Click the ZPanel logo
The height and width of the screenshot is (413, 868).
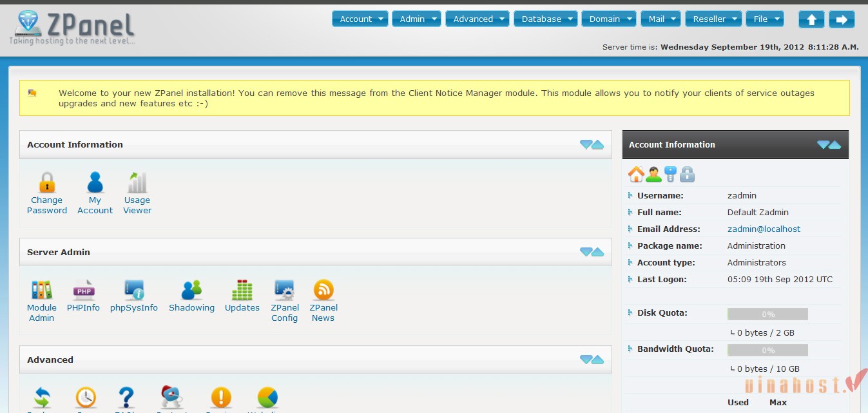(72, 27)
